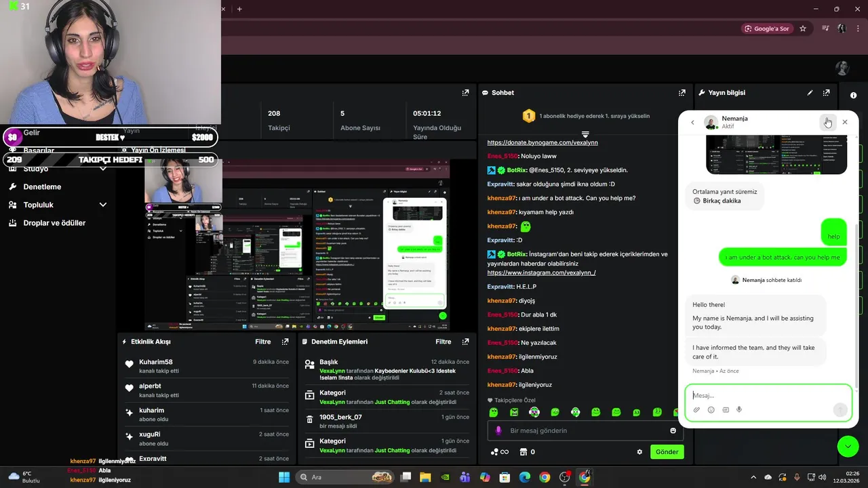
Task: Open Windows Start menu
Action: click(x=284, y=477)
